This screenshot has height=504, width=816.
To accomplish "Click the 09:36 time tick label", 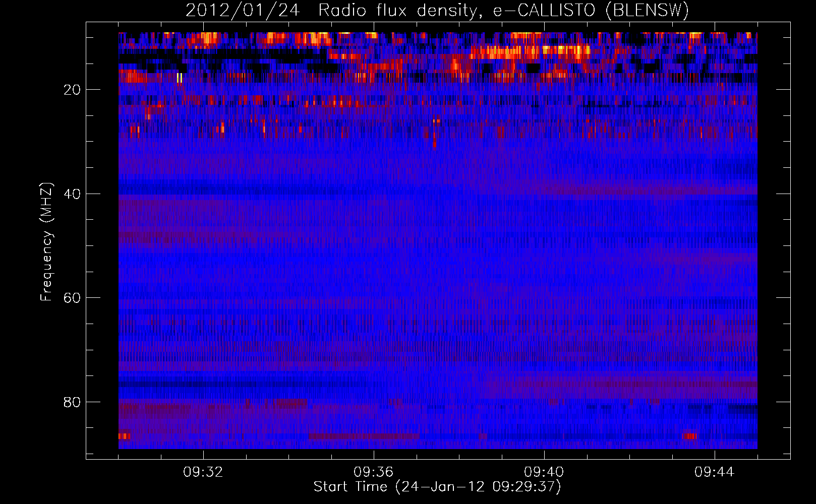I will point(374,472).
